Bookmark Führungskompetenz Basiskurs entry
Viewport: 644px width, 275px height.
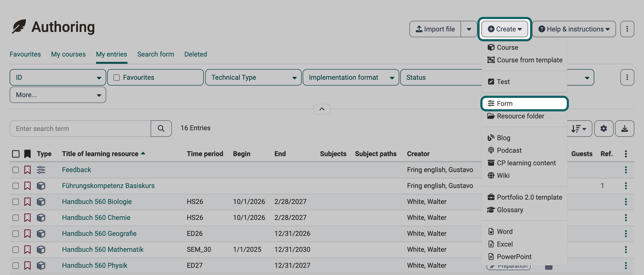[x=27, y=186]
